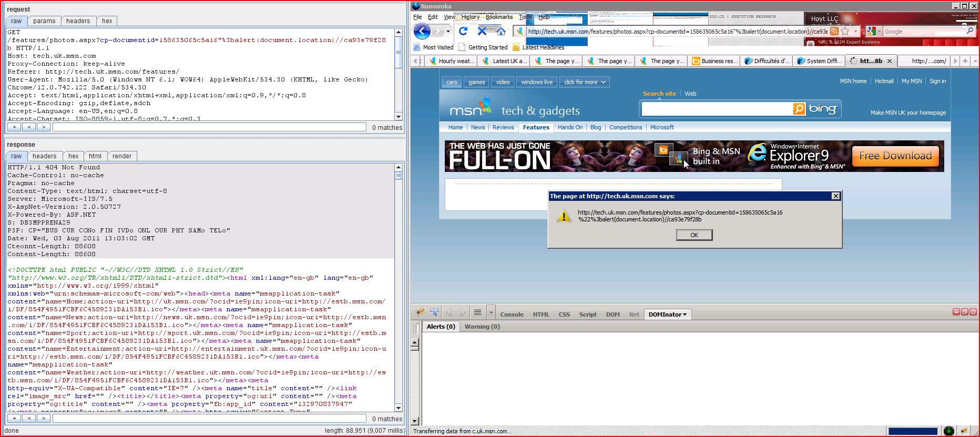
Task: Click the bookmark star icon in address bar
Action: click(x=845, y=32)
